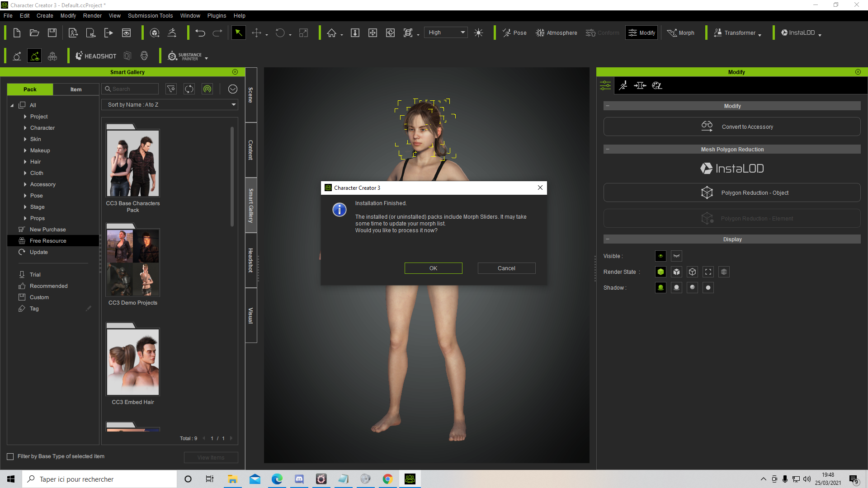868x488 pixels.
Task: Select the wireframe cube Render State
Action: (692, 272)
